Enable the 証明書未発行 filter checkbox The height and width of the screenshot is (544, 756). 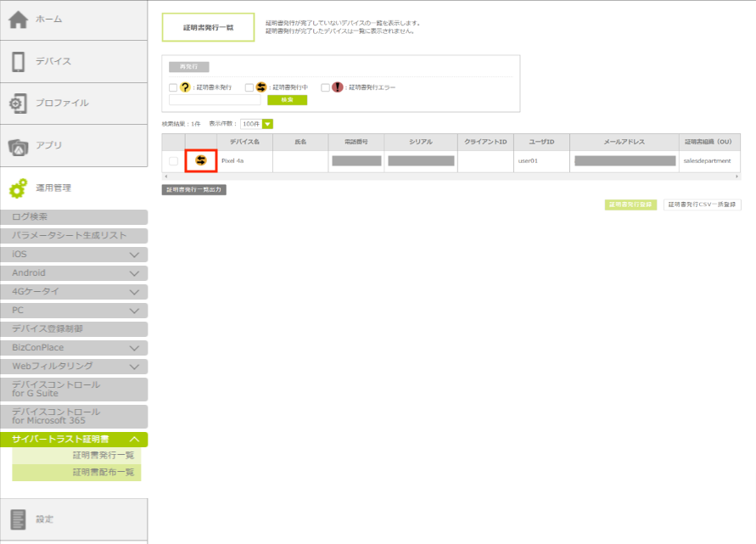pos(173,87)
